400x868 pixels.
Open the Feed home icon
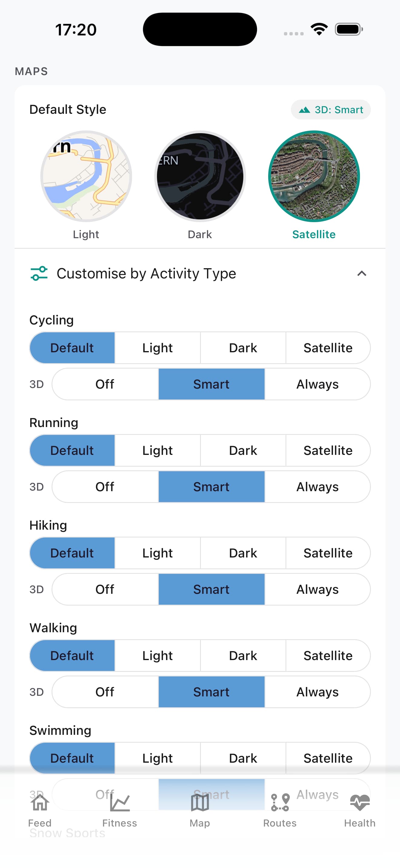pos(40,803)
